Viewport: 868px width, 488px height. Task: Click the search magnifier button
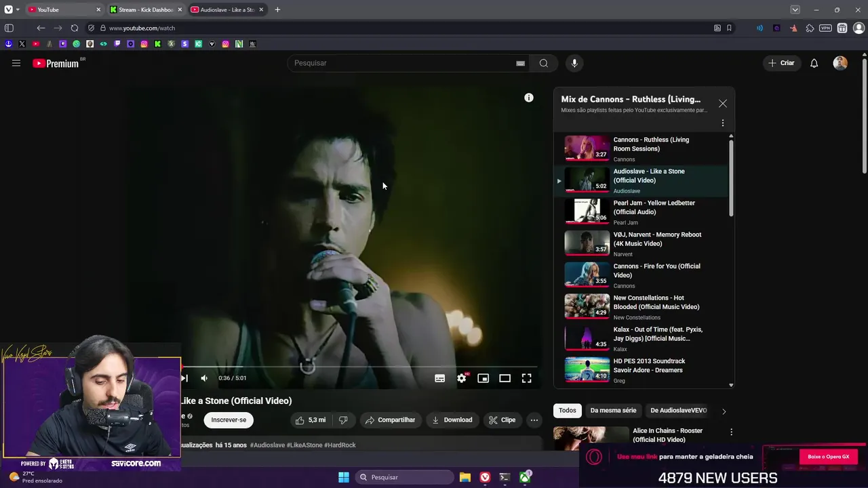click(544, 63)
